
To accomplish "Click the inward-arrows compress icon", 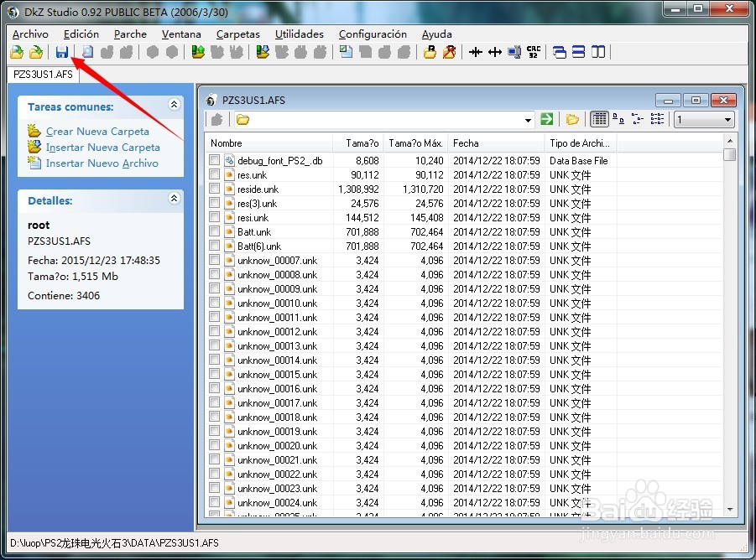I will point(476,51).
